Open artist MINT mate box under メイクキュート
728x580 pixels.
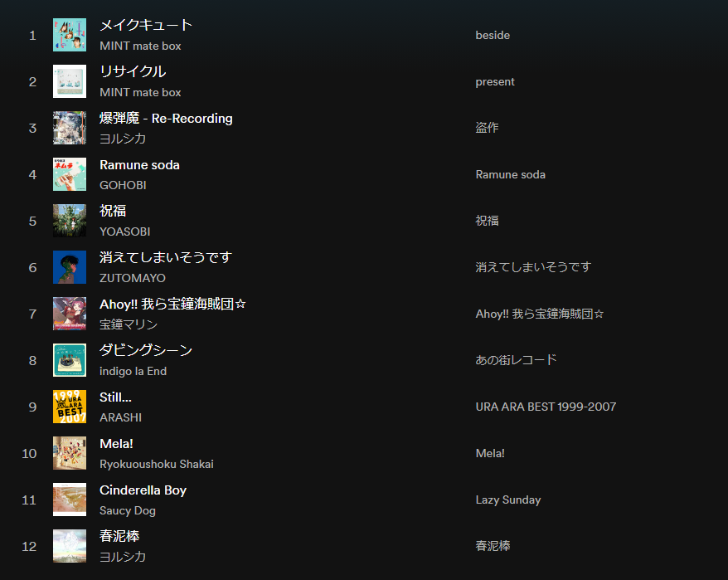pyautogui.click(x=140, y=46)
